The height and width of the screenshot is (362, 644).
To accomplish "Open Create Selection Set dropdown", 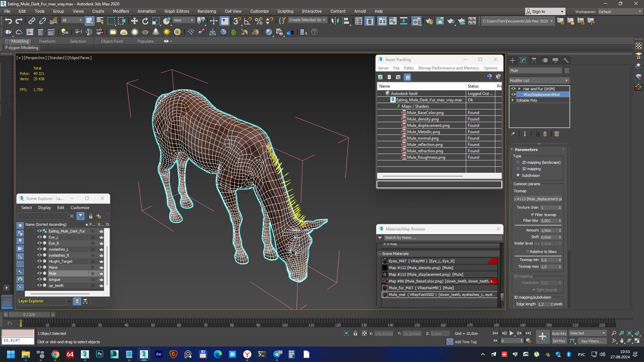I will [x=307, y=20].
